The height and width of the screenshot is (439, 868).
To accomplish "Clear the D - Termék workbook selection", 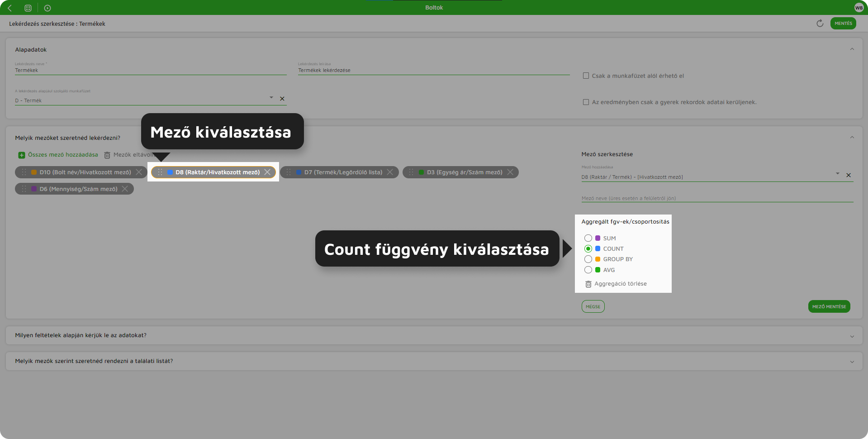I will 282,99.
